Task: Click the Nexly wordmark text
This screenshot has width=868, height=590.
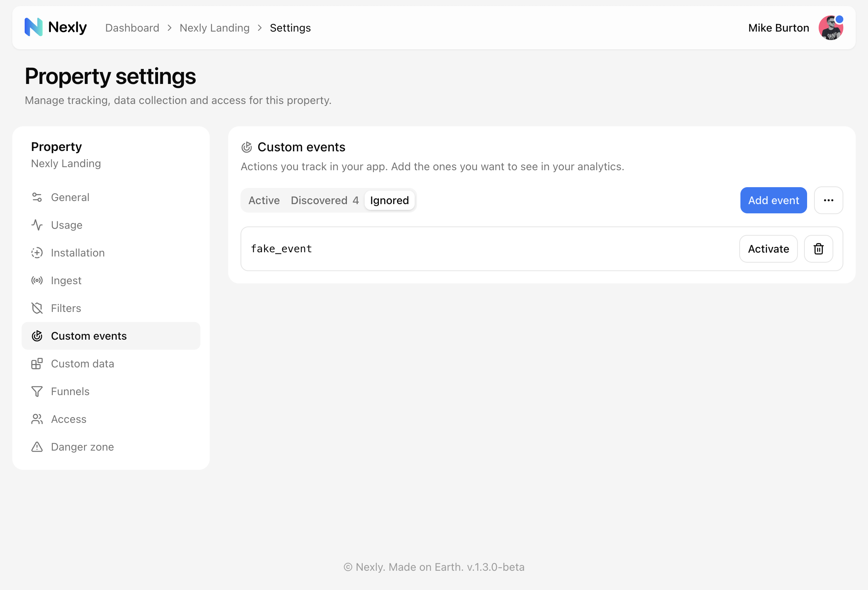Action: pos(67,27)
